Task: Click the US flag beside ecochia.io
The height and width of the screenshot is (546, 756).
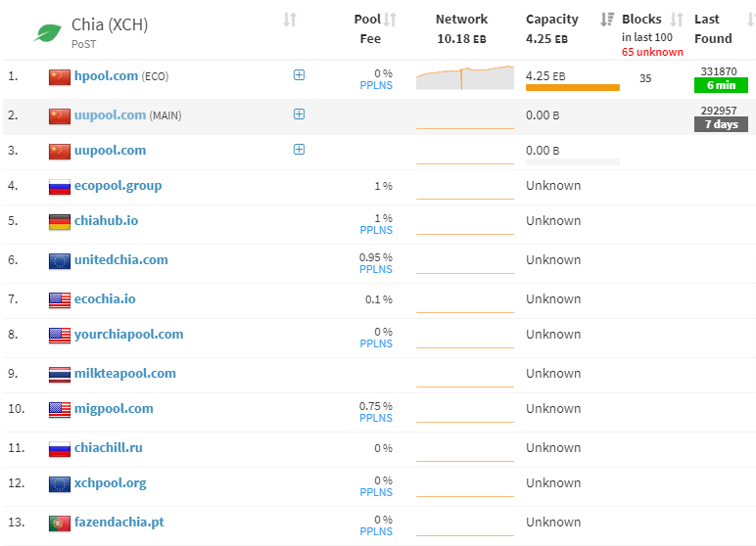Action: click(x=59, y=299)
